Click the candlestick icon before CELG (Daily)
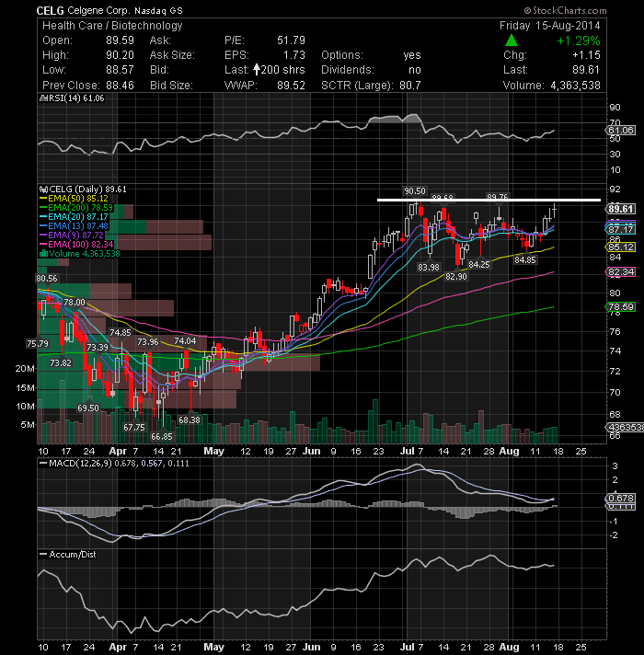 pyautogui.click(x=44, y=190)
